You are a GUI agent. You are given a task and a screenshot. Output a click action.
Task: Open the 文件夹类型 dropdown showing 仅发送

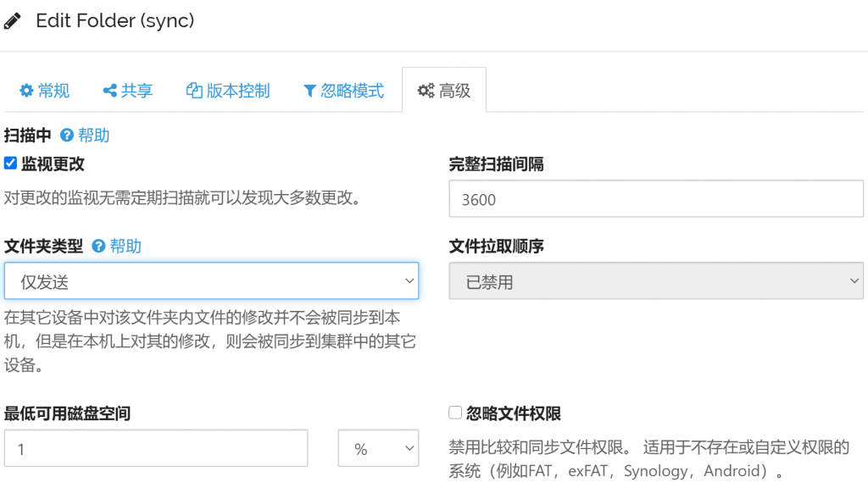(x=211, y=281)
